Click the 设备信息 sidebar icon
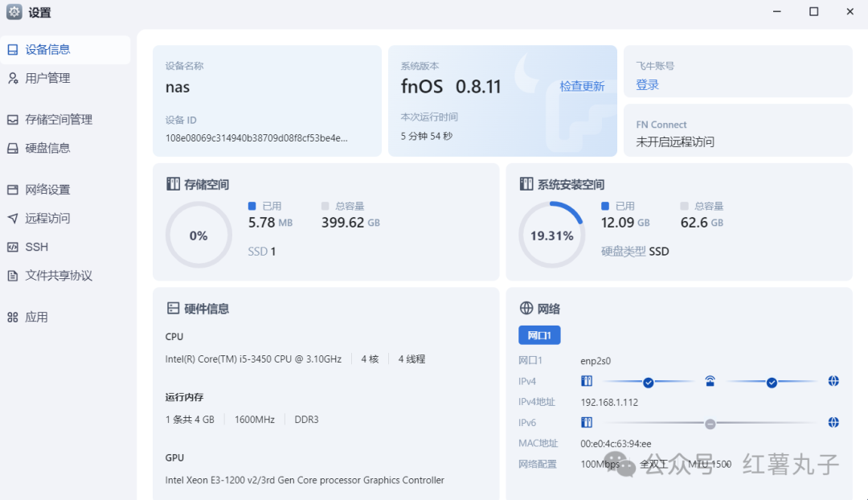This screenshot has height=500, width=868. (13, 50)
